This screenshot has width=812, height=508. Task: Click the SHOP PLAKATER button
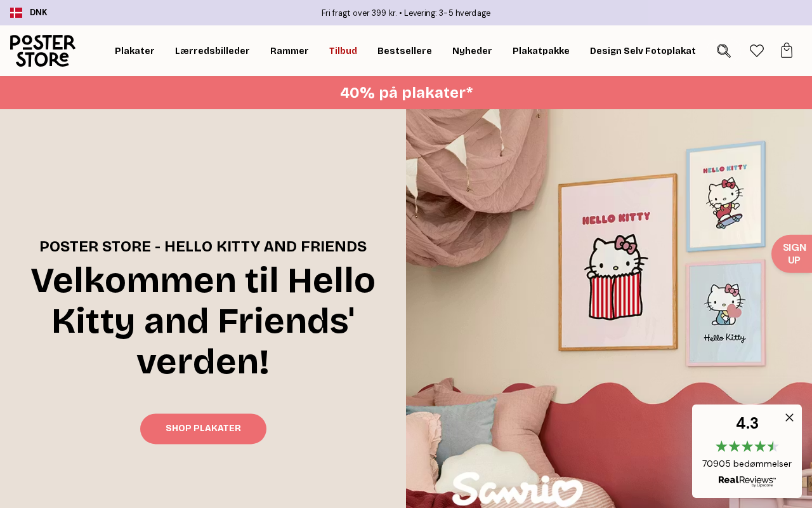point(203,429)
